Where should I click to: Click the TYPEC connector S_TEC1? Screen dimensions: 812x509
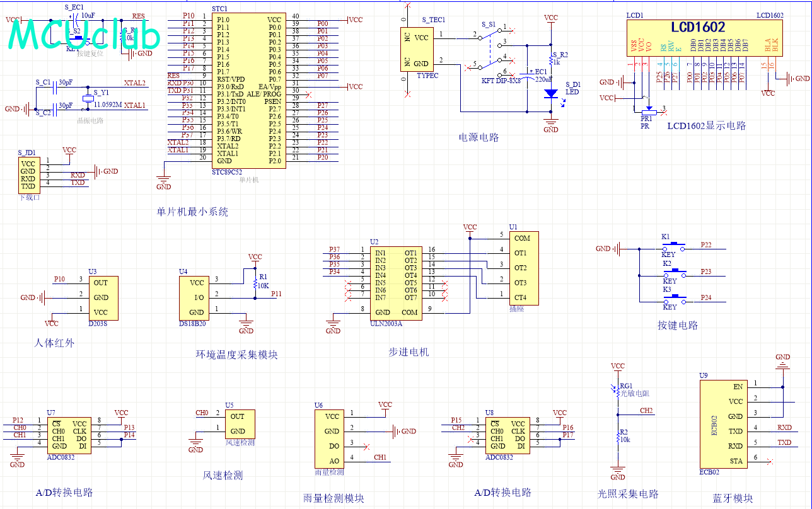click(415, 50)
